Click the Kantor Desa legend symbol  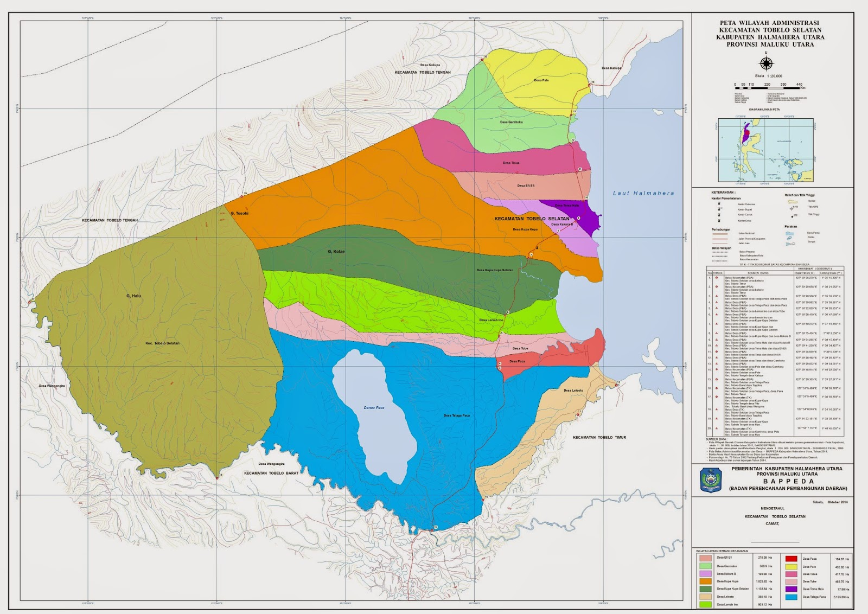coord(719,221)
